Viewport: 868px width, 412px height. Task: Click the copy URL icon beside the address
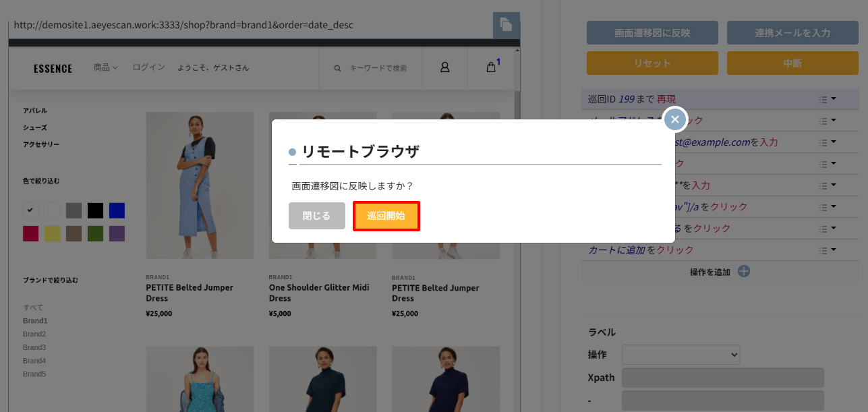(507, 25)
